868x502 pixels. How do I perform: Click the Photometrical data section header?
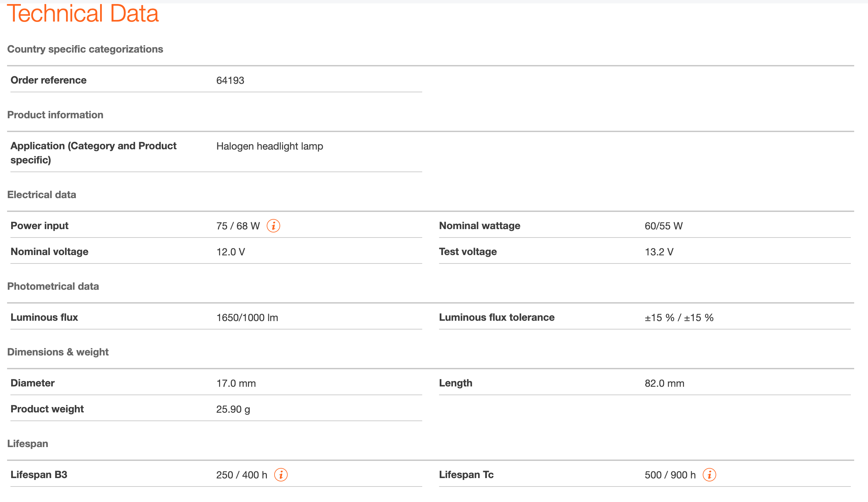(53, 286)
